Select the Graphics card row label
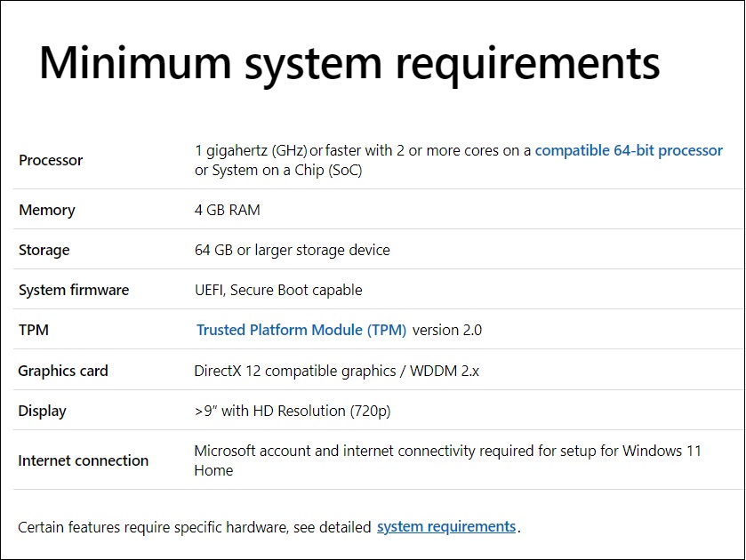Image resolution: width=746 pixels, height=560 pixels. click(63, 372)
